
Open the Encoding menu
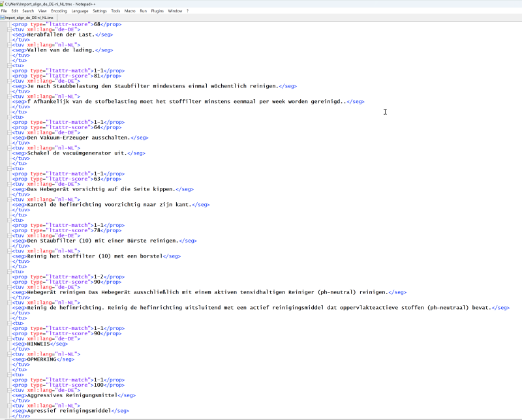59,11
